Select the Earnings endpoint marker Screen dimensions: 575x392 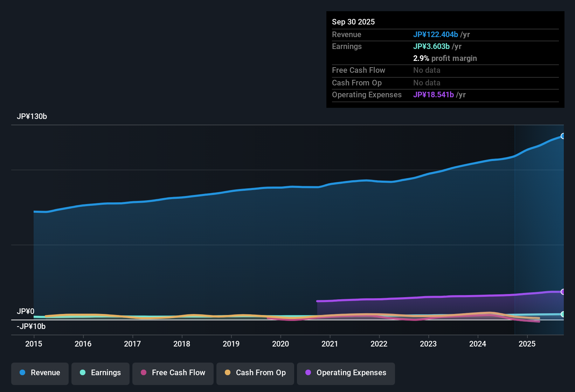coord(563,314)
